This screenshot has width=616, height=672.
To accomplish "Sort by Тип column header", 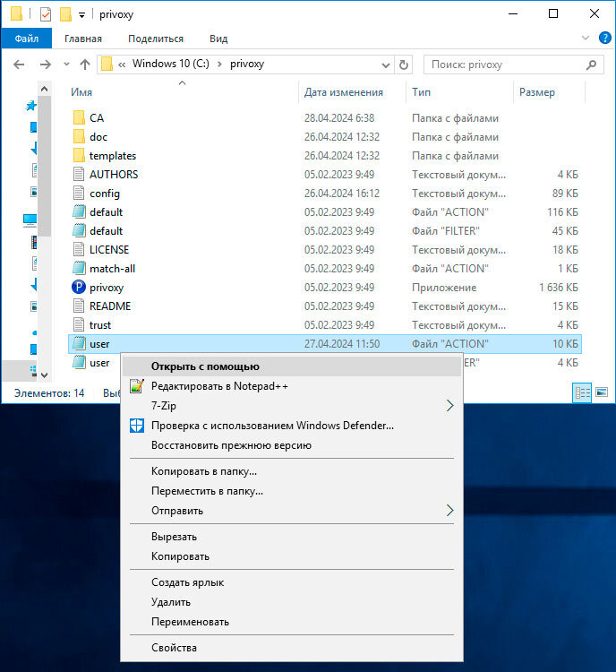I will point(421,92).
